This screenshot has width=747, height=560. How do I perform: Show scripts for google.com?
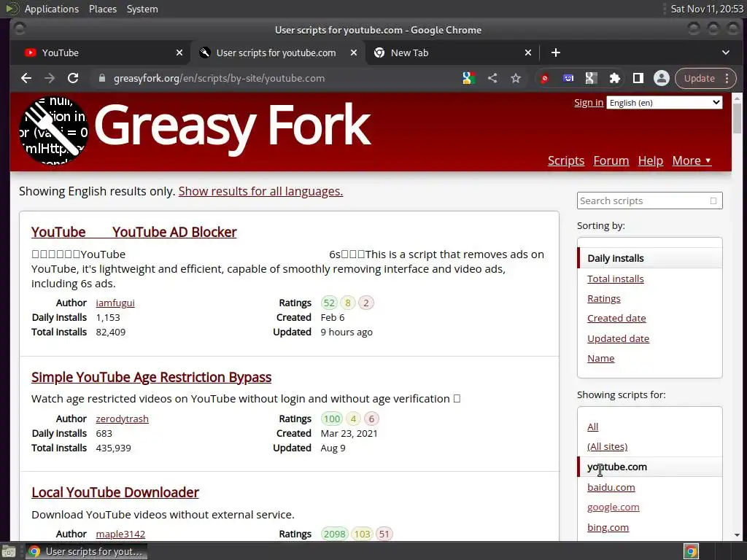click(613, 507)
